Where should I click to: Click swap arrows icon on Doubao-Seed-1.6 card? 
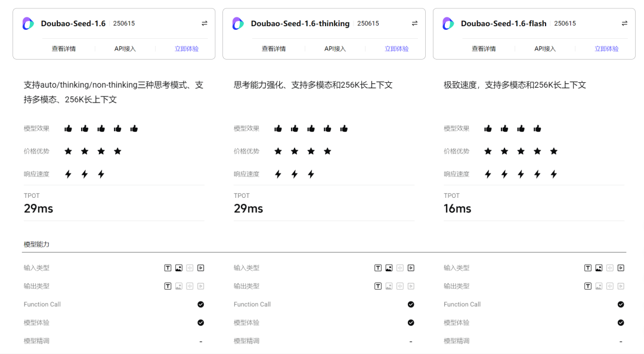tap(205, 23)
